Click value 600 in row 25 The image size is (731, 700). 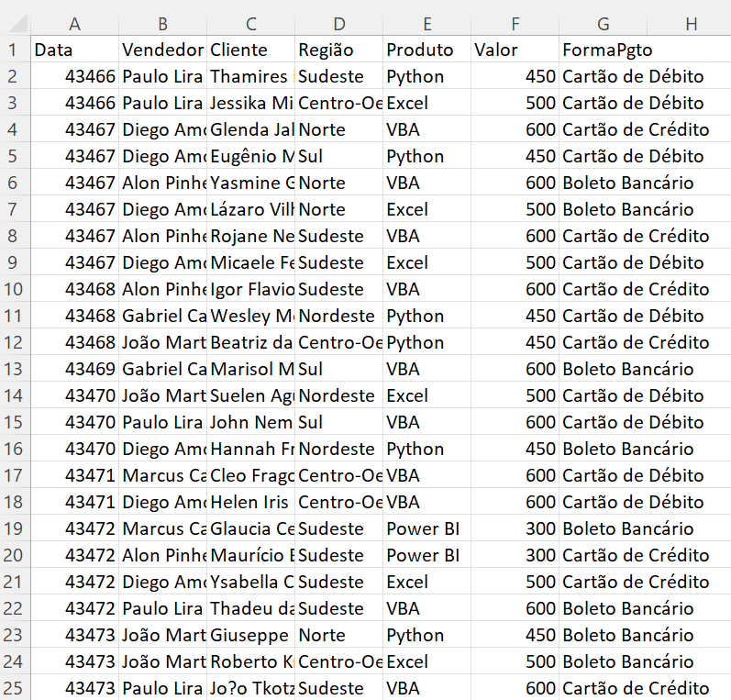pyautogui.click(x=515, y=688)
